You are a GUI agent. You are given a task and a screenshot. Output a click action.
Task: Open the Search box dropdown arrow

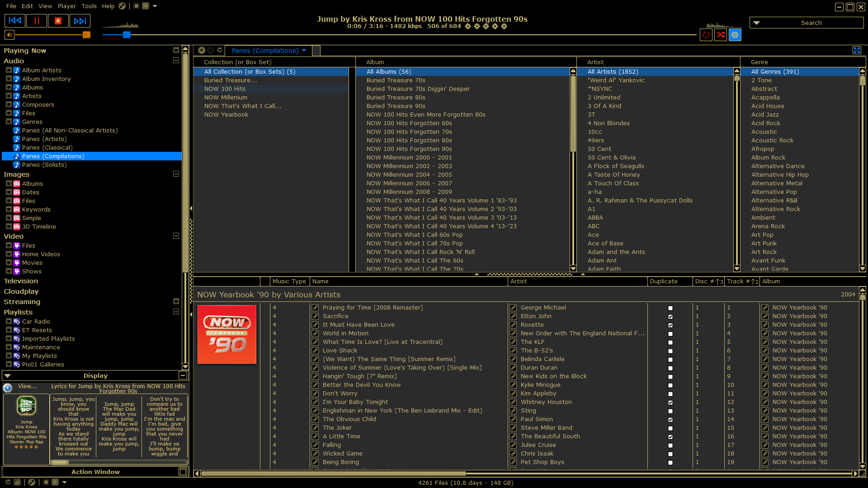pos(756,23)
